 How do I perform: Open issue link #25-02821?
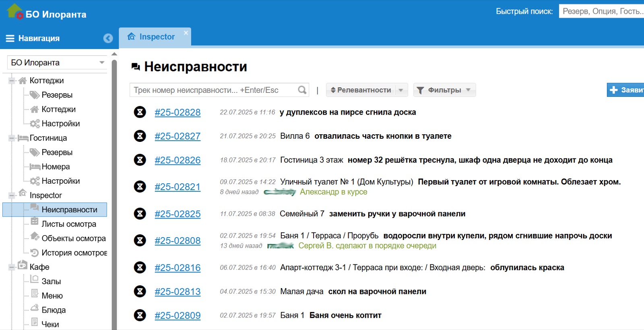178,187
